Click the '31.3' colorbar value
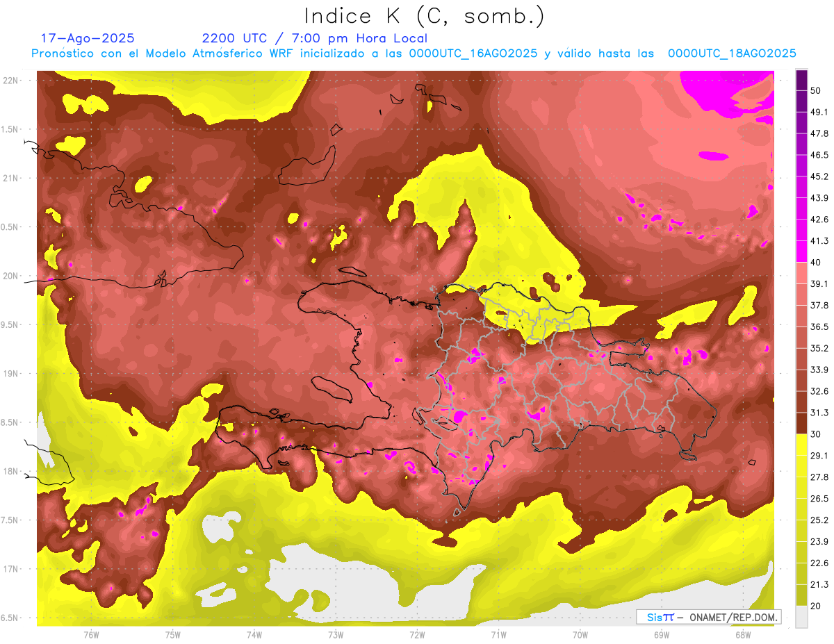This screenshot has height=644, width=834. 820,413
